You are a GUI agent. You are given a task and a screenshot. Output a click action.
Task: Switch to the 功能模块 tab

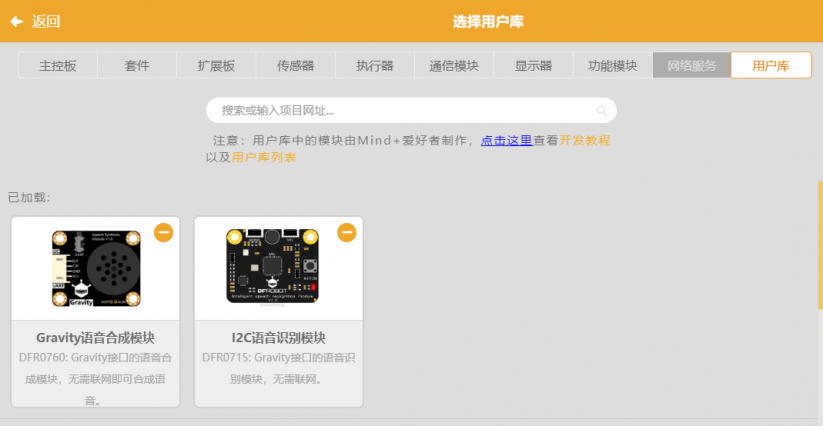[613, 66]
